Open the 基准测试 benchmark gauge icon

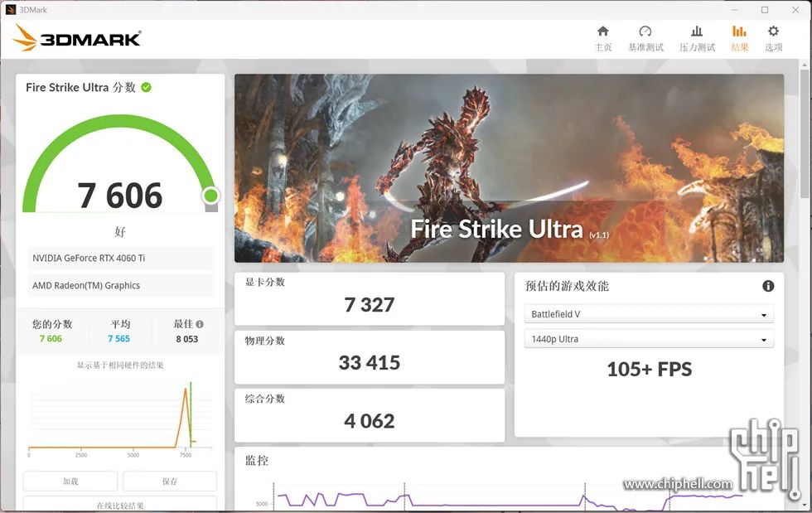(645, 31)
